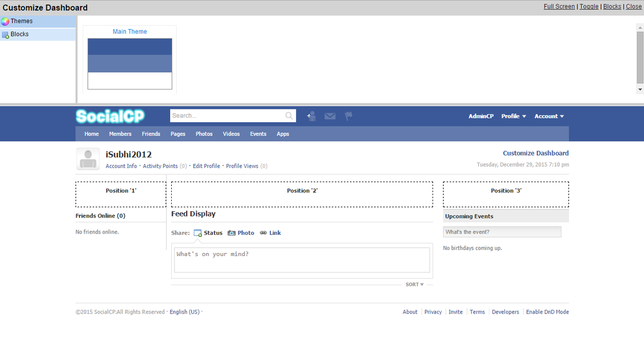Click the search magnifier icon
Viewport: 644px width, 342px height.
point(289,115)
